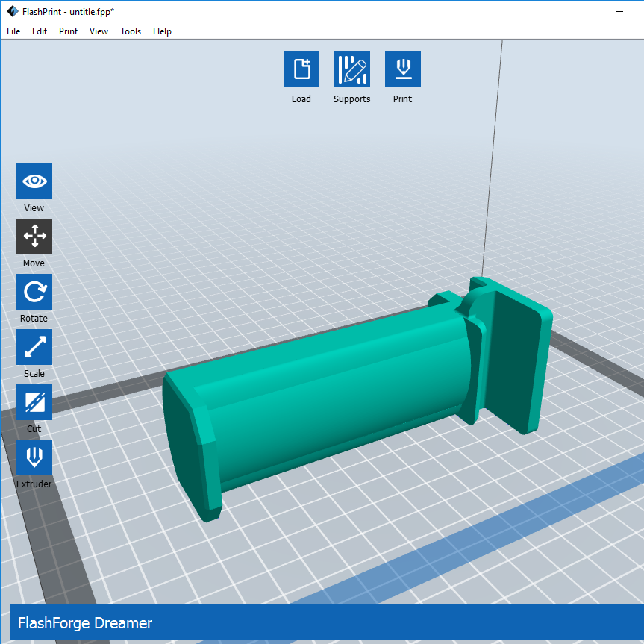The height and width of the screenshot is (644, 644).
Task: Click the Print icon at top
Action: coord(402,69)
